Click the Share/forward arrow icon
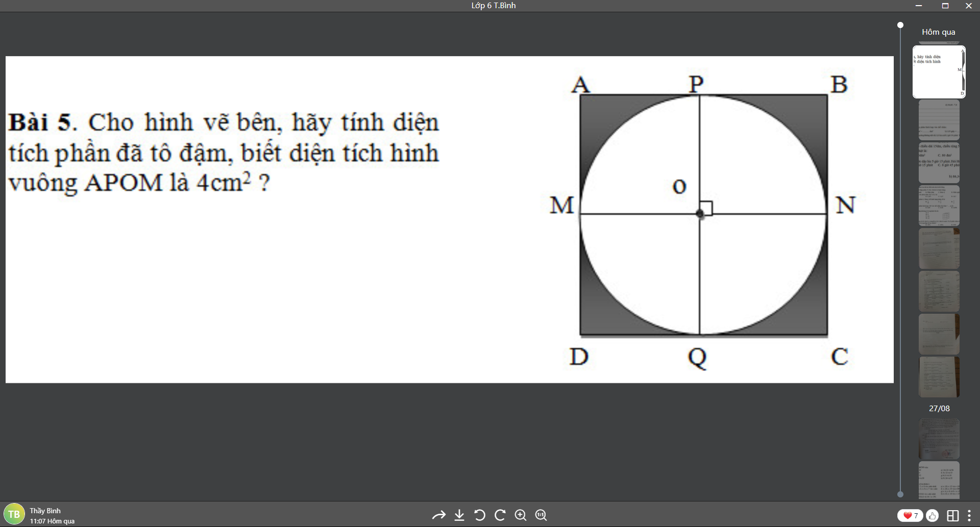 [x=438, y=515]
